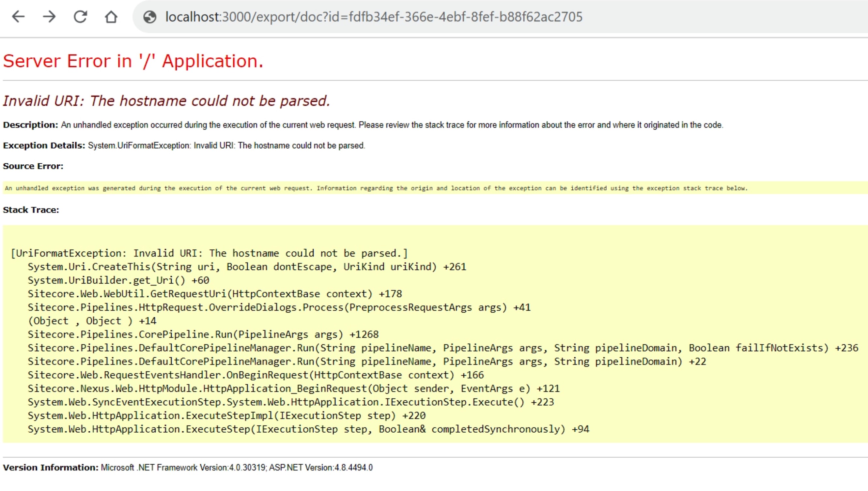Click the 'ExecuteStep(IExecutionStep step, Boolean&' line

[x=308, y=429]
